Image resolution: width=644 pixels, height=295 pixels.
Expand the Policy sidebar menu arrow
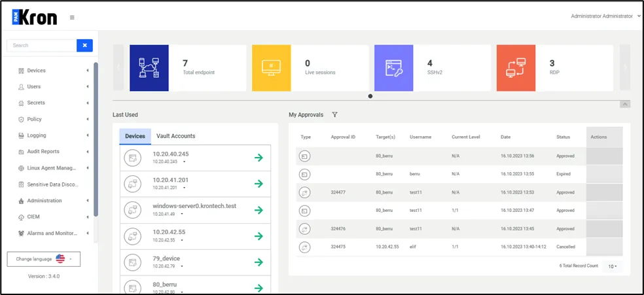click(x=88, y=119)
